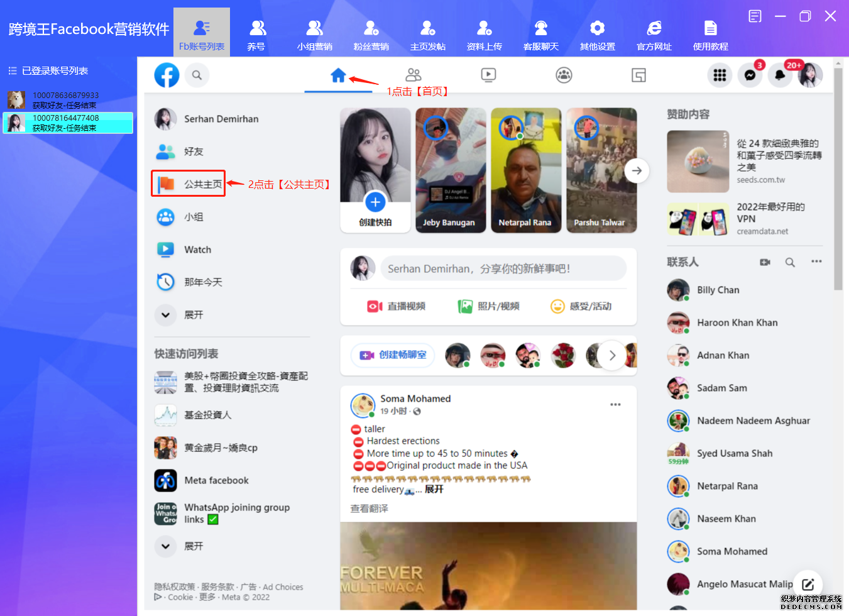Image resolution: width=849 pixels, height=616 pixels.
Task: Open the Facebook notifications bell
Action: click(x=781, y=75)
